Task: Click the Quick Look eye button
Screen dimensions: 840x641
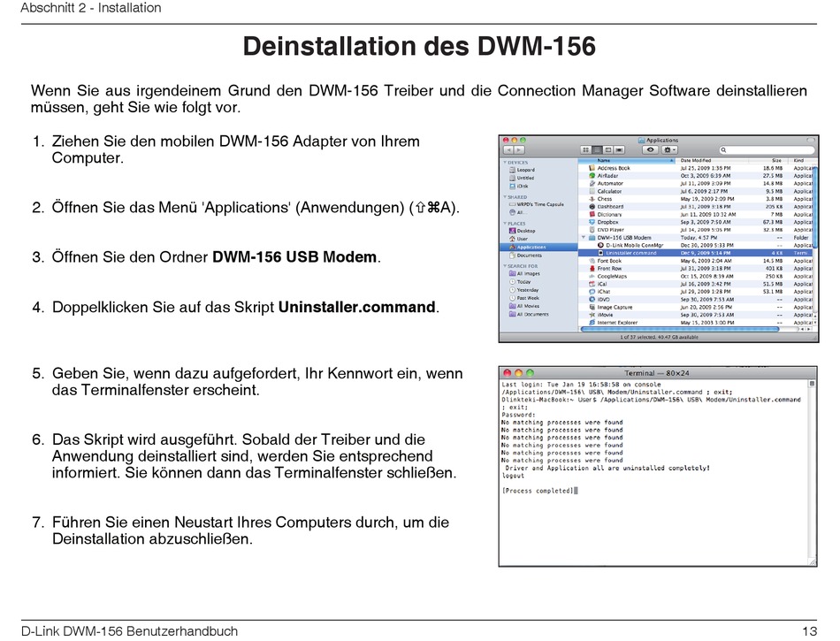Action: coord(650,150)
